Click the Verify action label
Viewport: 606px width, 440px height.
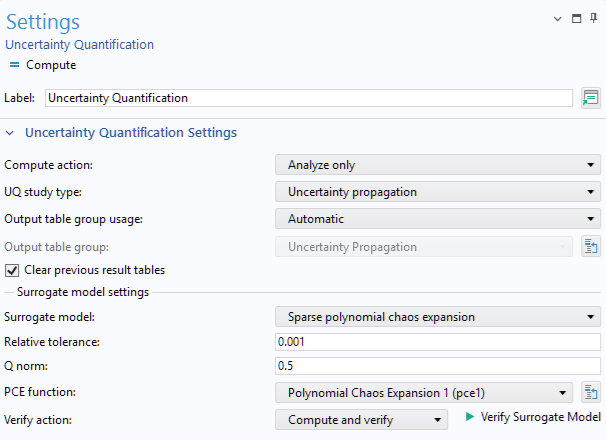tap(38, 420)
